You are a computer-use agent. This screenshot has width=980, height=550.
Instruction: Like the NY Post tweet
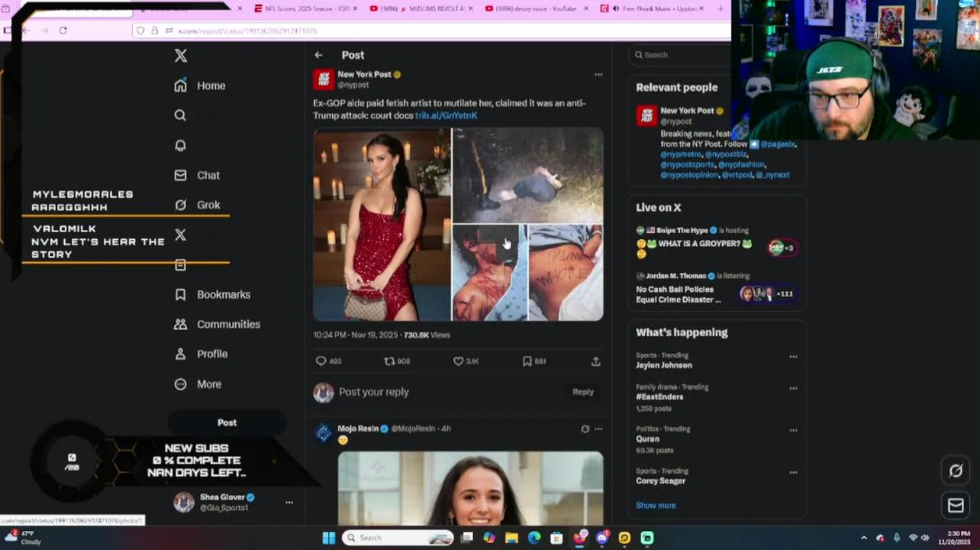pos(466,361)
